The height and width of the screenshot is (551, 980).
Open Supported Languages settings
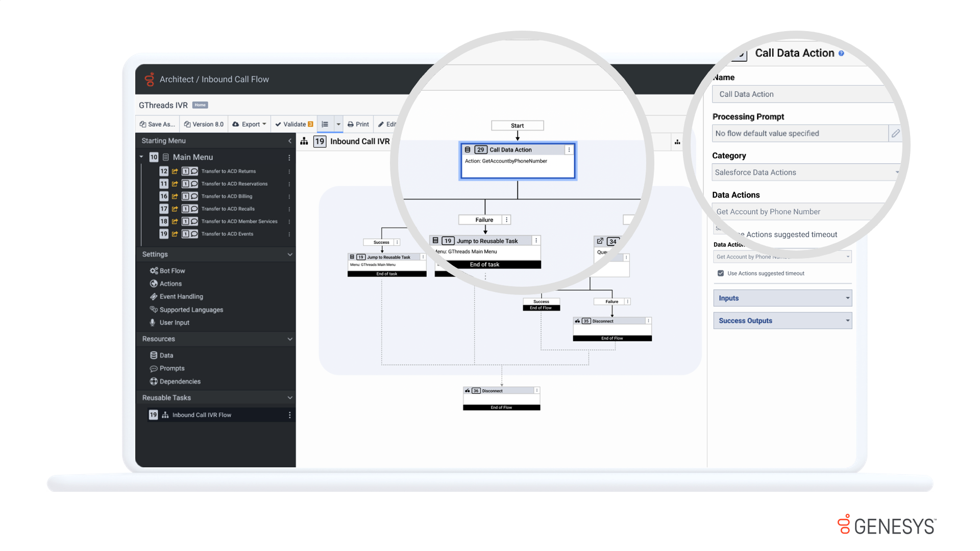click(154, 310)
